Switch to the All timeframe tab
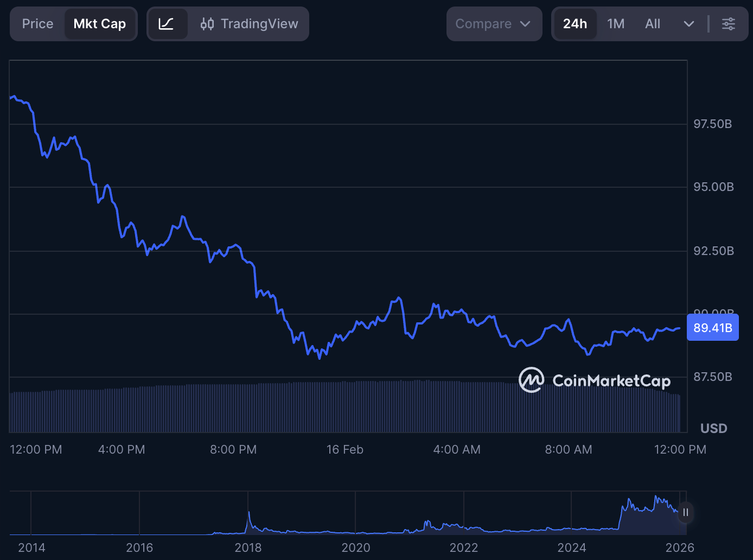753x560 pixels. (652, 24)
